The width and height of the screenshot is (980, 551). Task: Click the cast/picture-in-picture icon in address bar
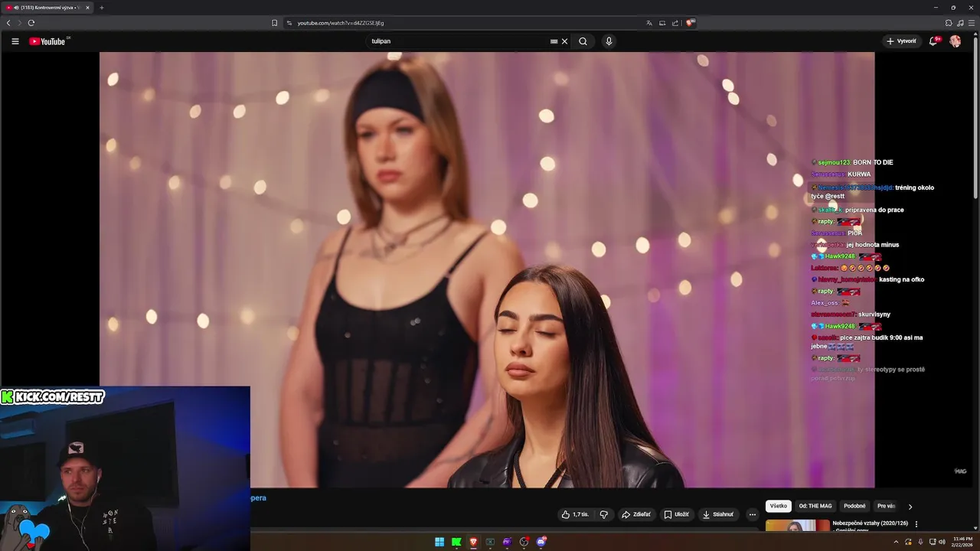[x=662, y=23]
